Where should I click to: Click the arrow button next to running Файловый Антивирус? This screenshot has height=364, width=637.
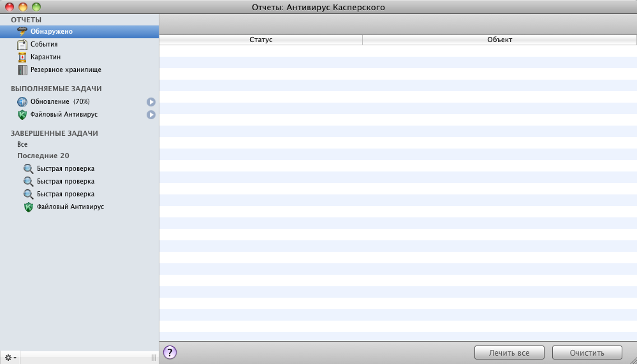(x=151, y=115)
